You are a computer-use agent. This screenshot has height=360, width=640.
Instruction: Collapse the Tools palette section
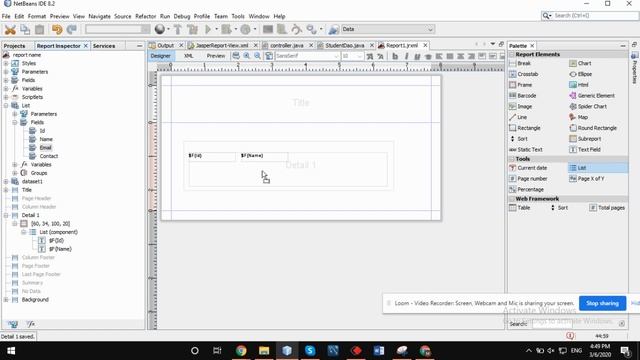pos(512,159)
